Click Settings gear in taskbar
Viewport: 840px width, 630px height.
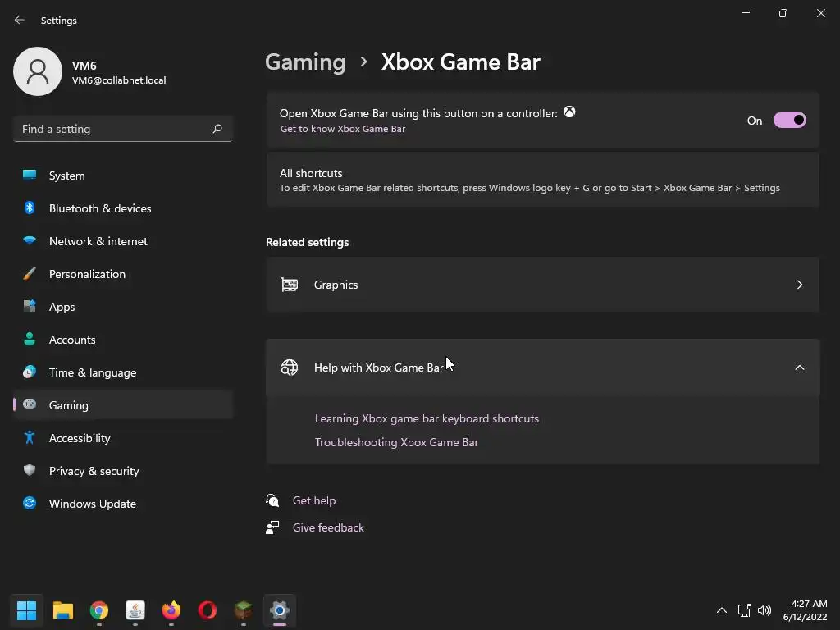(280, 609)
